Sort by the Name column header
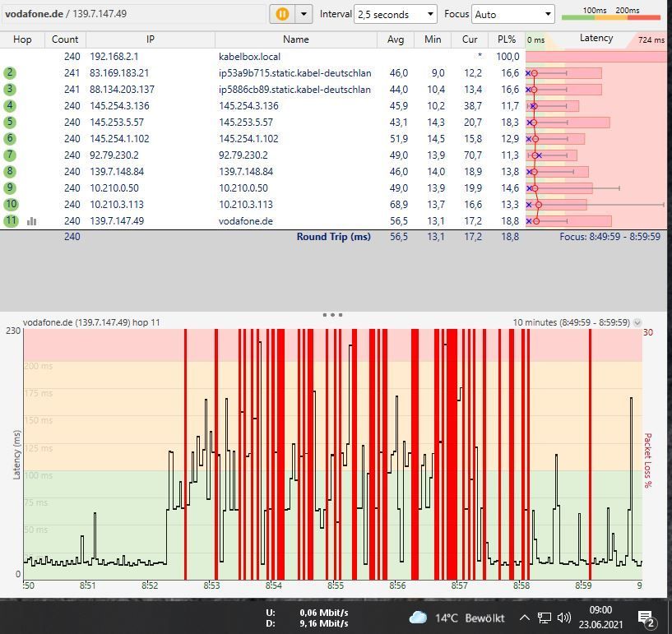This screenshot has height=634, width=672. click(296, 39)
